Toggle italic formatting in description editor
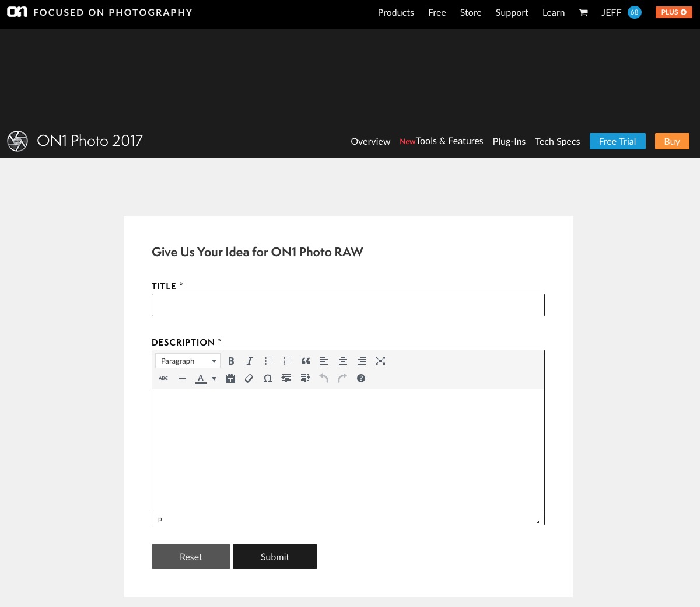The image size is (700, 607). pos(250,361)
